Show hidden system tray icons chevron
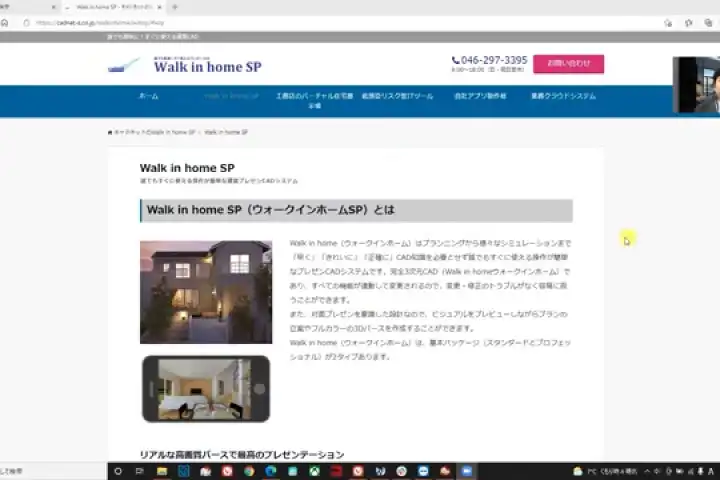720x480 pixels. click(x=647, y=471)
